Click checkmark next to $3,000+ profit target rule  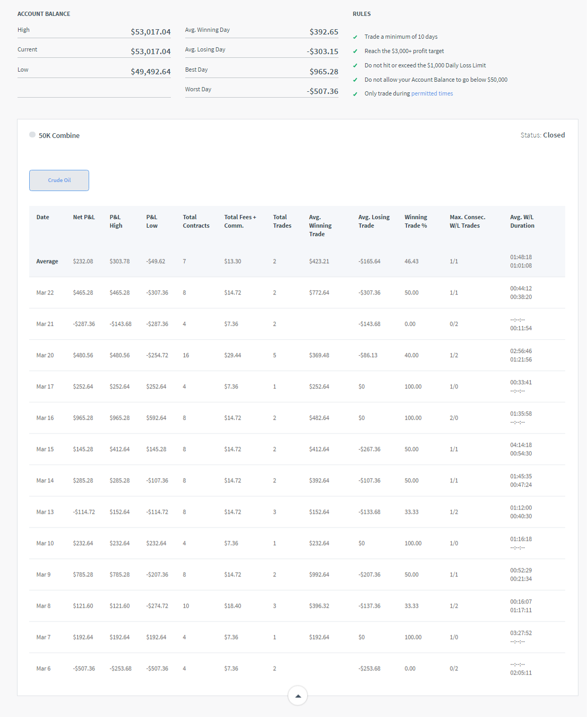click(355, 51)
